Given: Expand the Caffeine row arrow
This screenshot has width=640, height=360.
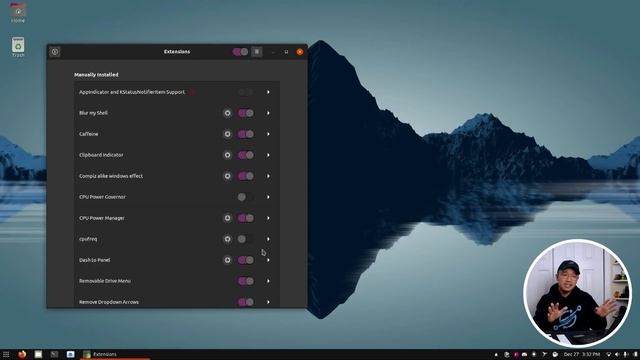Looking at the screenshot, I should tap(268, 134).
